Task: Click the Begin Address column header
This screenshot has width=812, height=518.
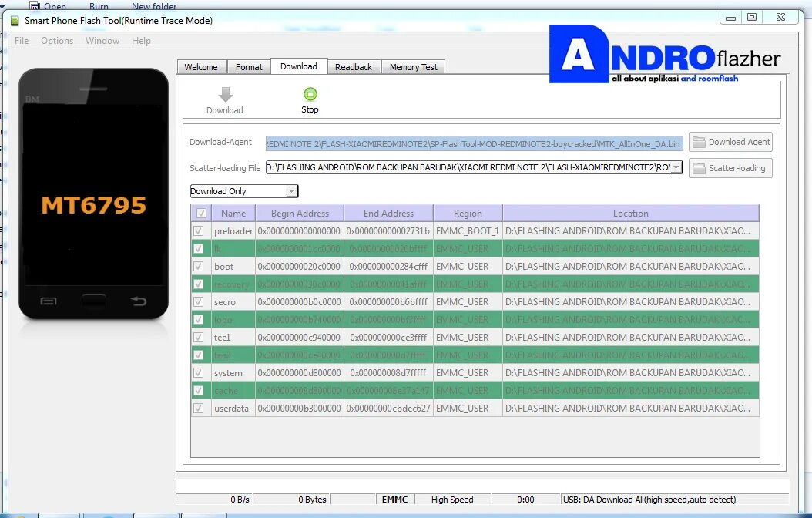Action: 300,213
